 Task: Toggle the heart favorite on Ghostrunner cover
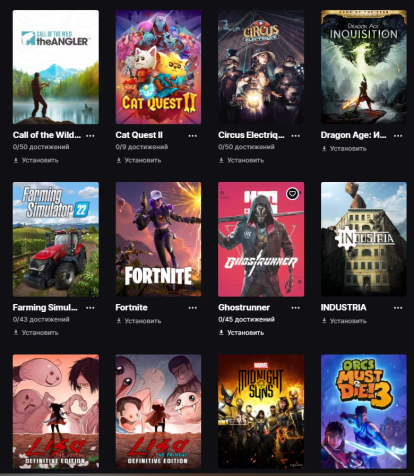coord(292,194)
